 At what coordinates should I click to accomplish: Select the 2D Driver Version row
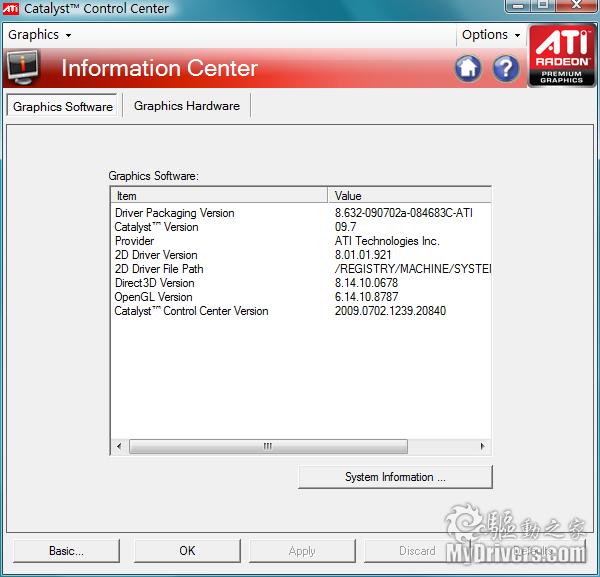click(x=301, y=255)
